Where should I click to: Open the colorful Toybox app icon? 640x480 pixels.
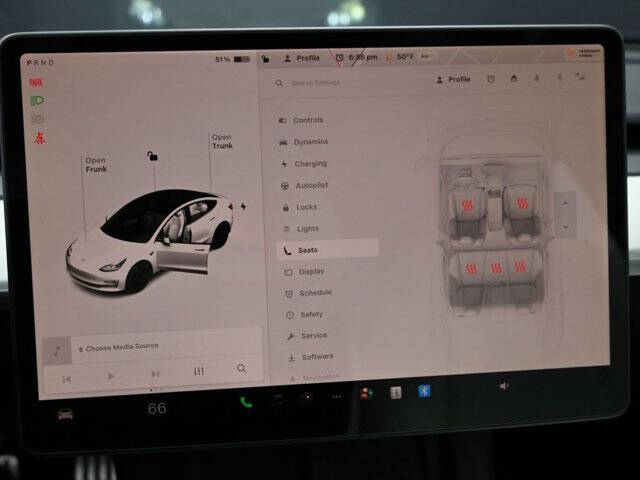[x=367, y=393]
